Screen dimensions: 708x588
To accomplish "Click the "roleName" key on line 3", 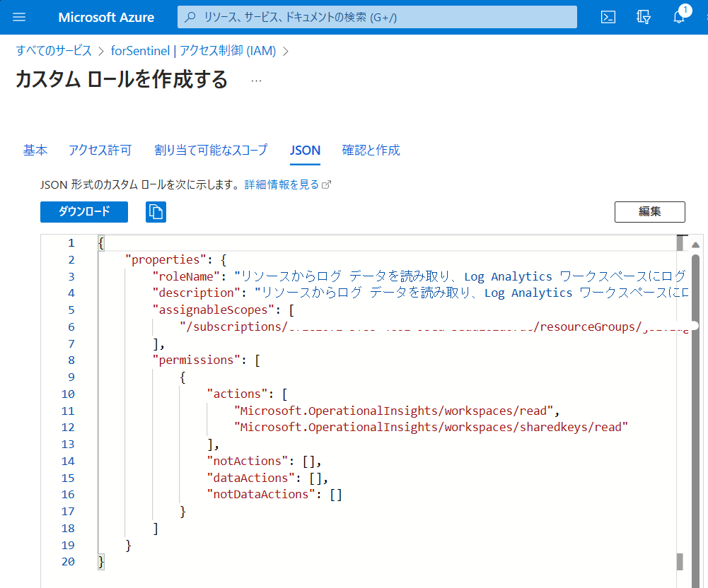I will [185, 276].
